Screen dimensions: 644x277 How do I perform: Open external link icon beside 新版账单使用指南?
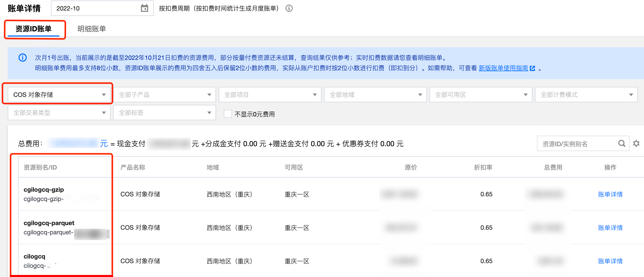[x=532, y=68]
